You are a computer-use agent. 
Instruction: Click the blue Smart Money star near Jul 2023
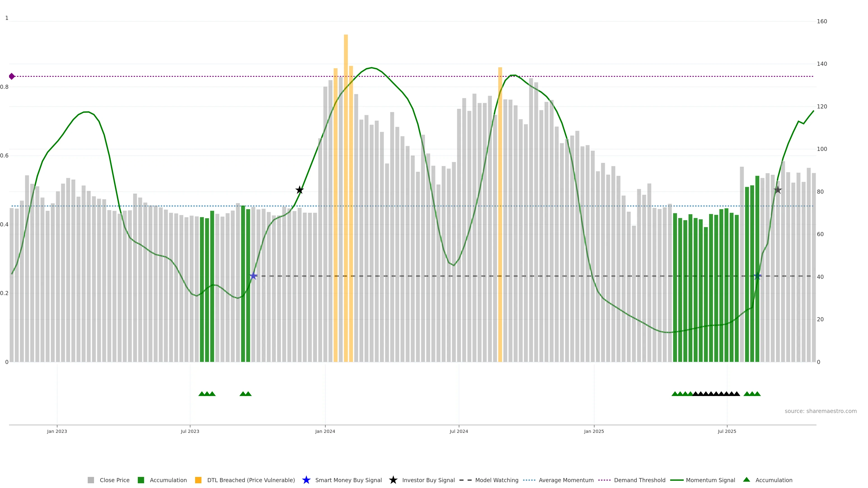coord(253,276)
